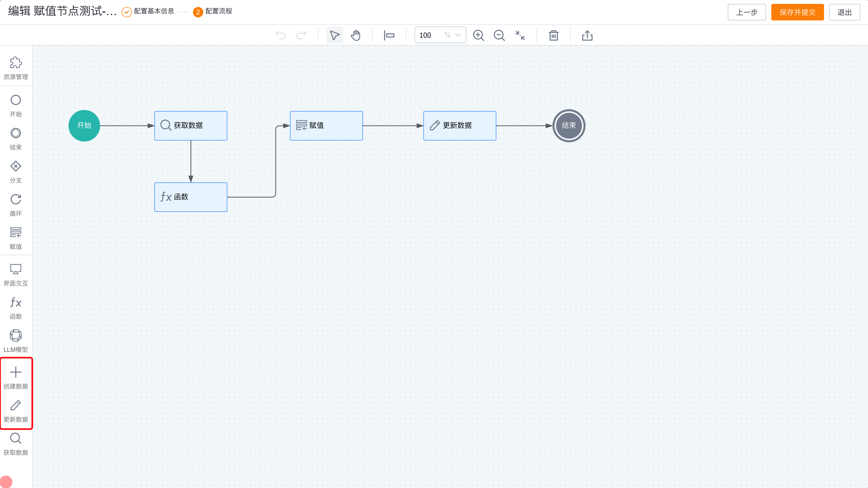The image size is (868, 488).
Task: Zoom out of the canvas
Action: coord(499,35)
